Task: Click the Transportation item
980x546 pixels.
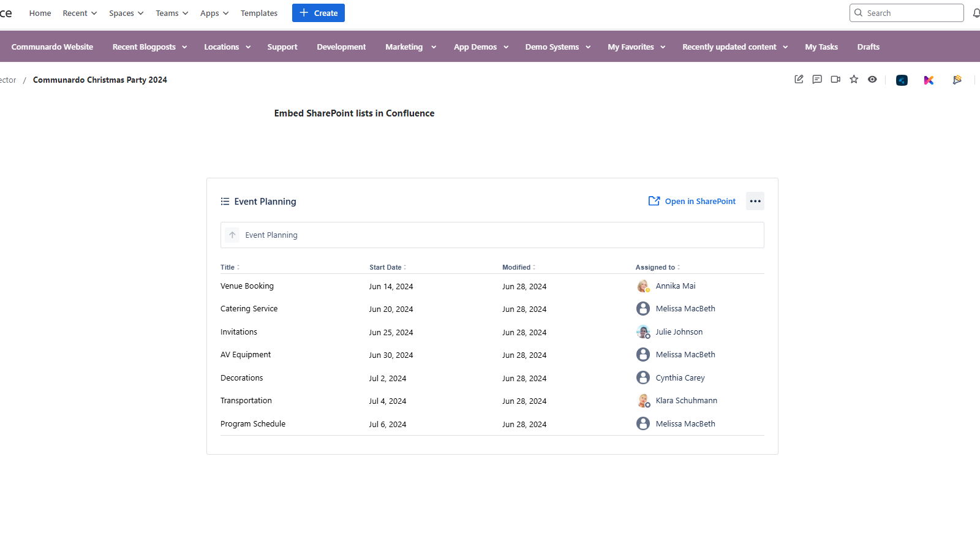Action: [246, 401]
